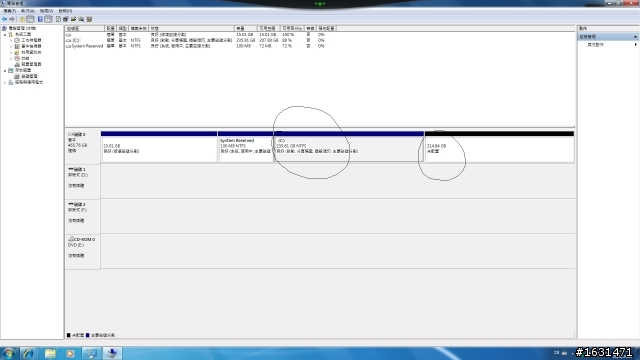
Task: Click the black Unallocated legend swatch
Action: click(69, 335)
